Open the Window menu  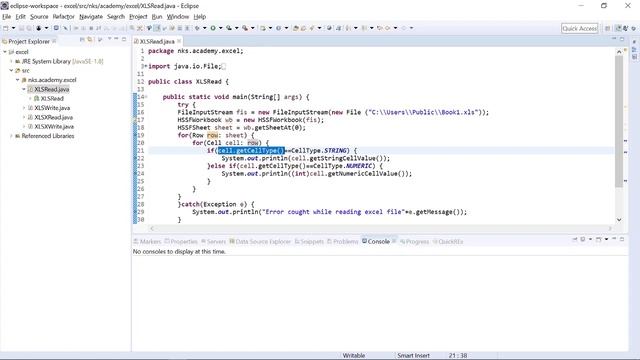click(x=178, y=17)
